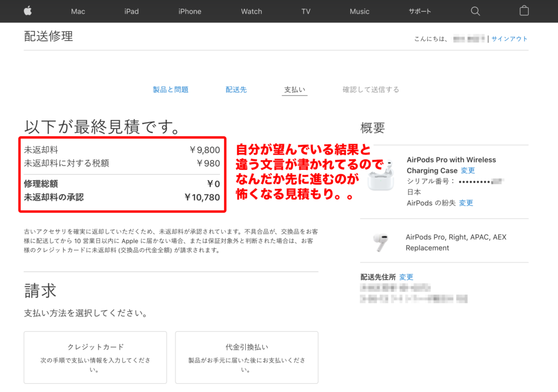
Task: Click the 未返却料に対する税額 label
Action: [66, 163]
